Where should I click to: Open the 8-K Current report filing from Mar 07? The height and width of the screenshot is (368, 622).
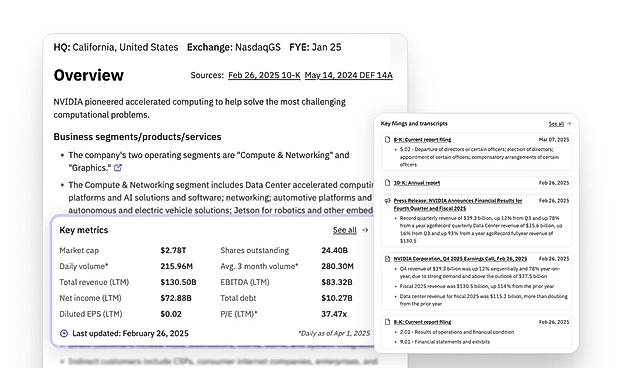[422, 140]
